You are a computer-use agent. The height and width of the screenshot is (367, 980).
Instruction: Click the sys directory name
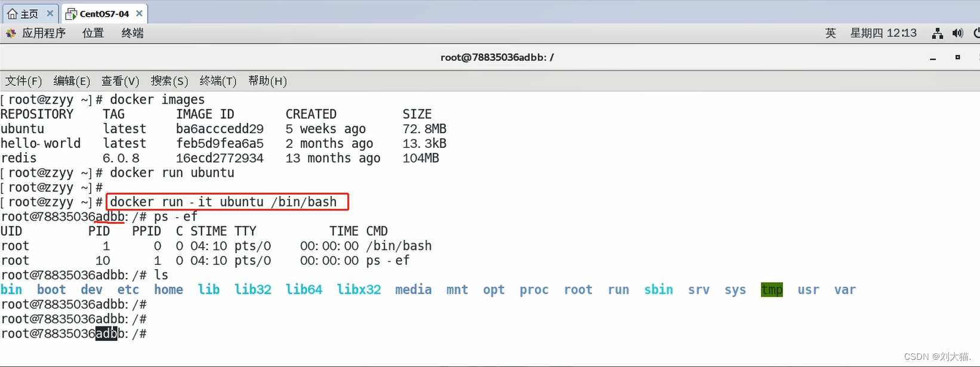735,289
